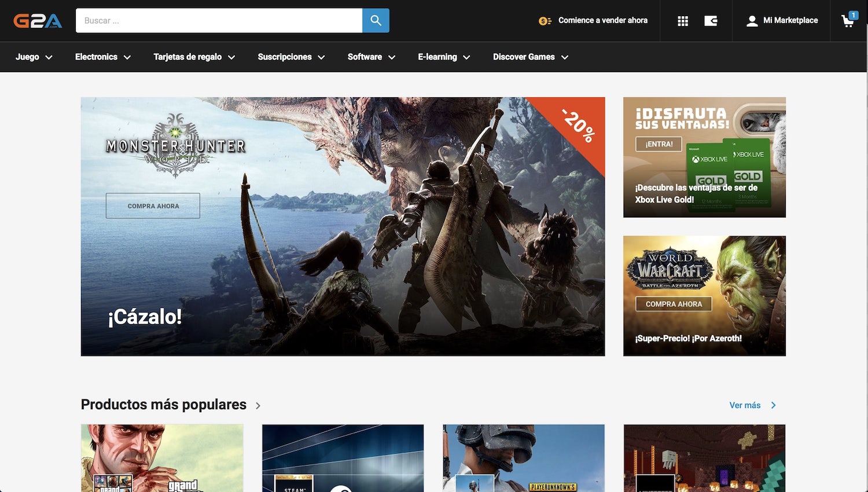Click inside the Buscar search field
The image size is (868, 492).
pos(220,20)
